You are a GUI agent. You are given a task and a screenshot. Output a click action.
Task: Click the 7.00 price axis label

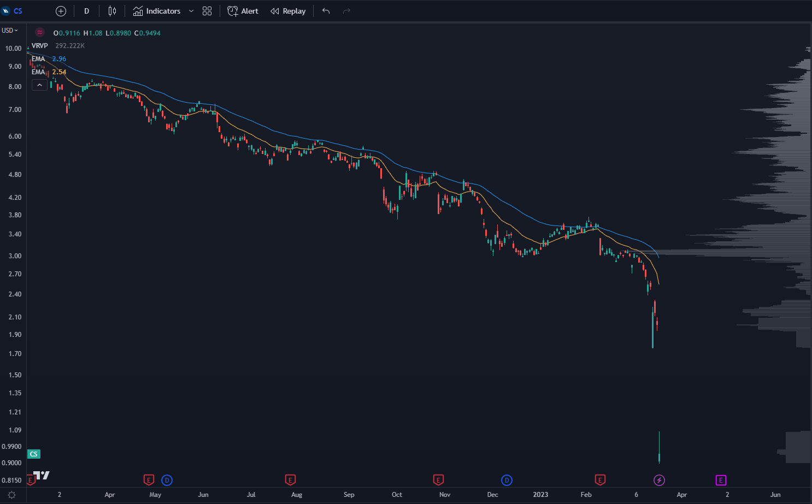15,110
